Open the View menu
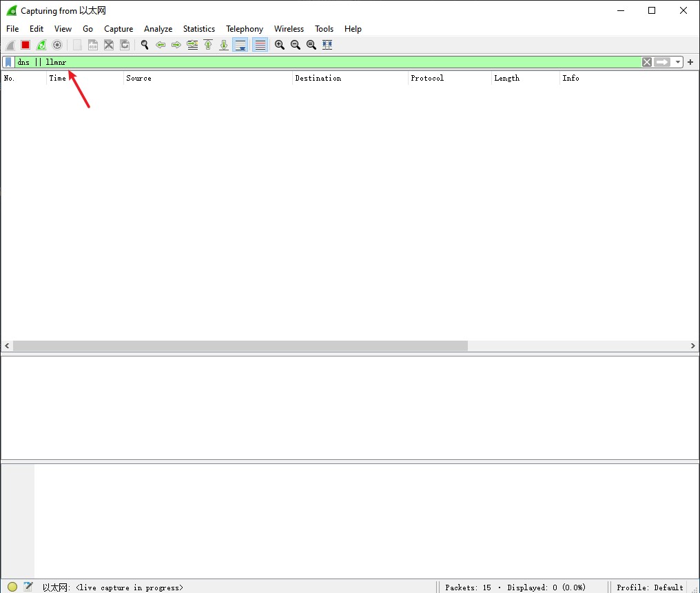The width and height of the screenshot is (700, 593). pyautogui.click(x=63, y=28)
